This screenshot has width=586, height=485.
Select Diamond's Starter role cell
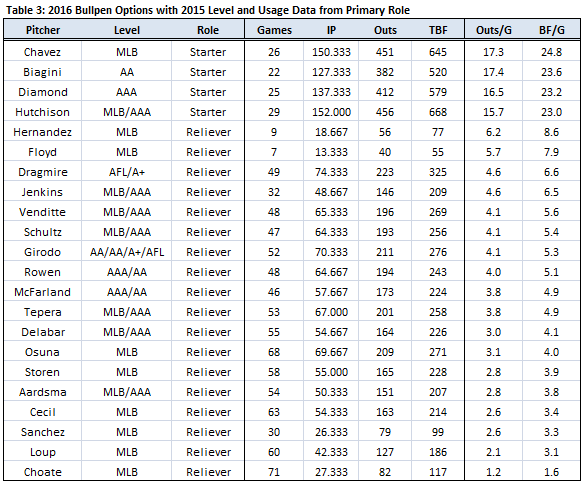[x=208, y=92]
